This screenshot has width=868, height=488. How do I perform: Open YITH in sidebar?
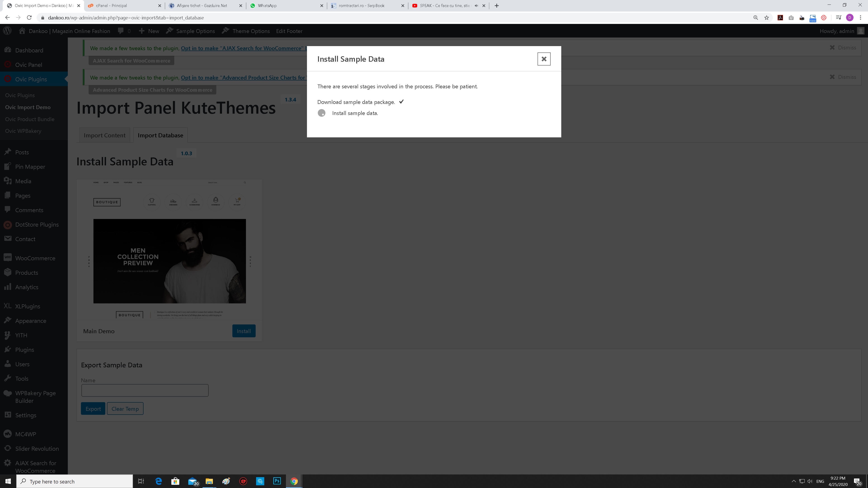[34, 335]
